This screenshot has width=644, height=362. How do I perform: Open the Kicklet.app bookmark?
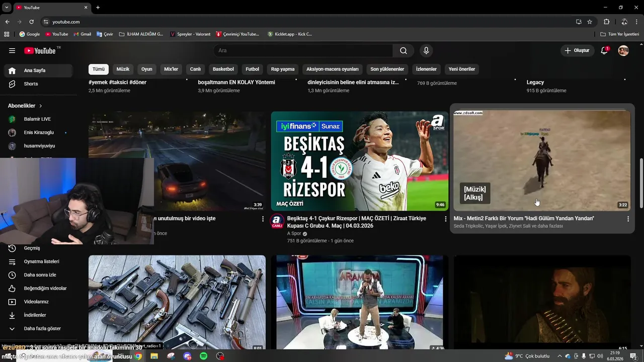point(290,34)
